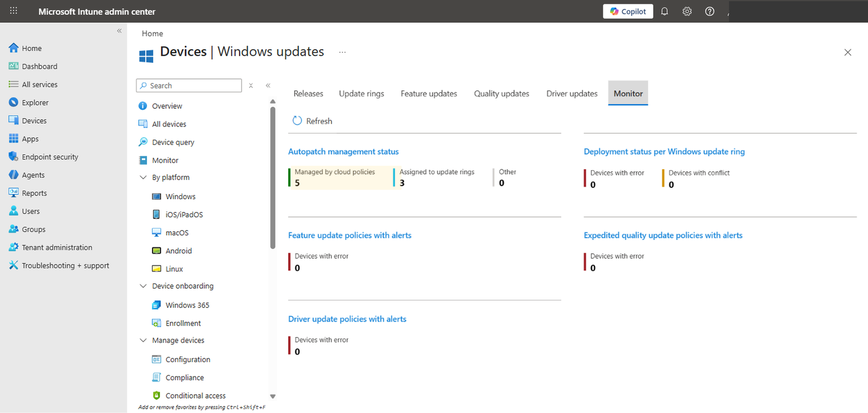Refresh the Monitor data
This screenshot has height=413, width=868.
tap(312, 121)
